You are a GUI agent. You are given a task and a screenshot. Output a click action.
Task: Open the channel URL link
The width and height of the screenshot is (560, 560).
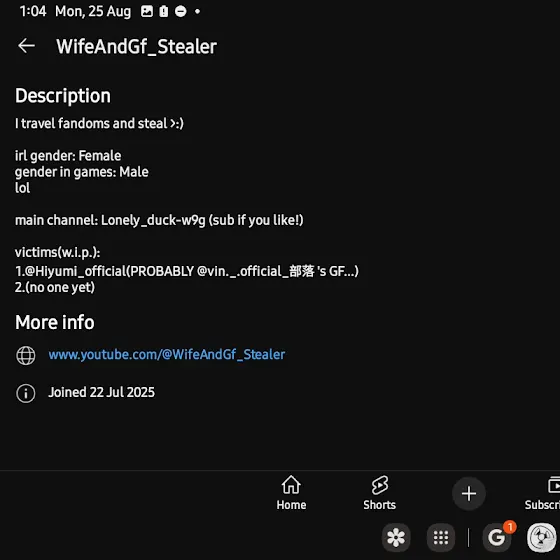point(167,355)
